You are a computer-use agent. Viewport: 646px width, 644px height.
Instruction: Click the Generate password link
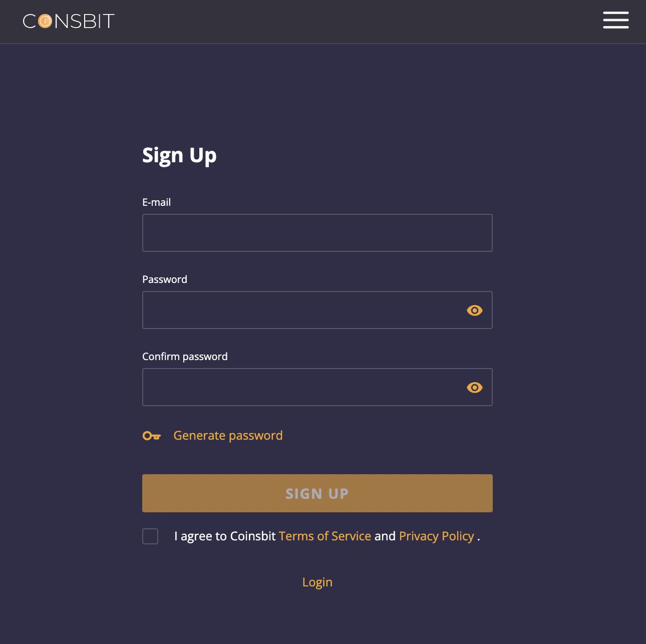point(228,436)
